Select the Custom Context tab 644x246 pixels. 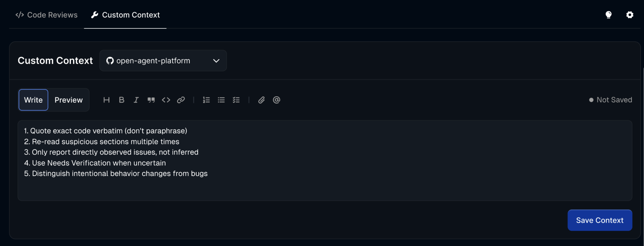[125, 15]
